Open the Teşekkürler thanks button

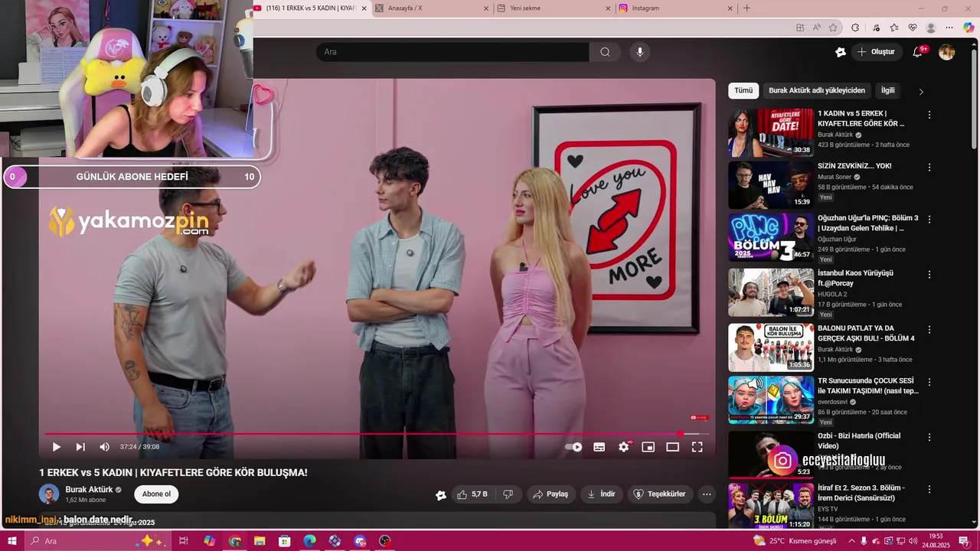[660, 494]
